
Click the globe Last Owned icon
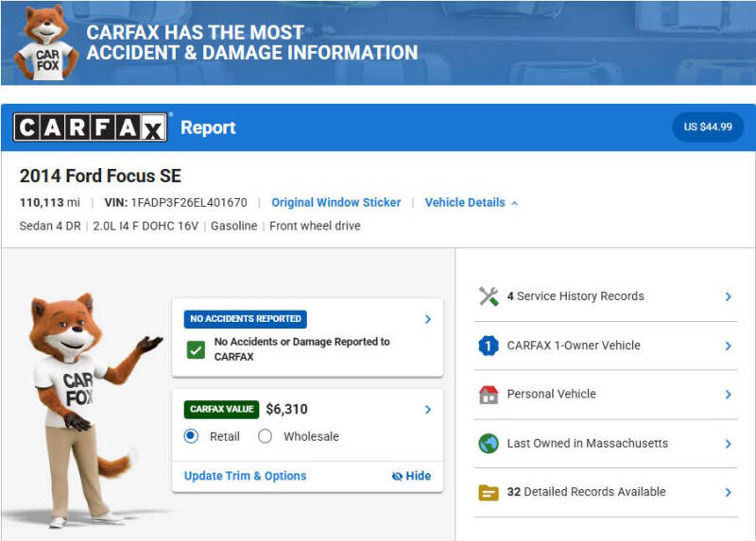489,443
